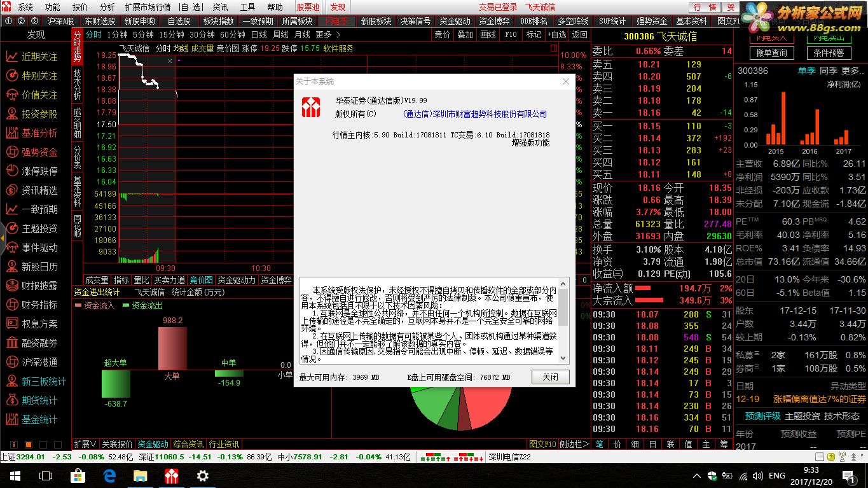Open F10 company info from the chart toolbar

pyautogui.click(x=511, y=34)
